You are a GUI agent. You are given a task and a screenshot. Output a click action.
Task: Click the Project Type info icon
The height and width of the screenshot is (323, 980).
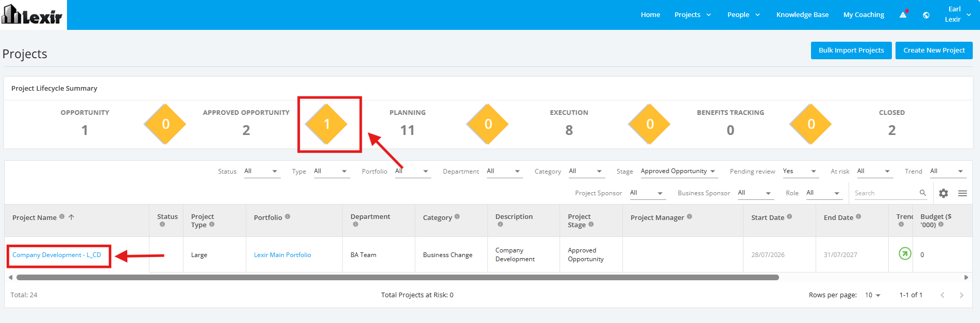pos(212,224)
